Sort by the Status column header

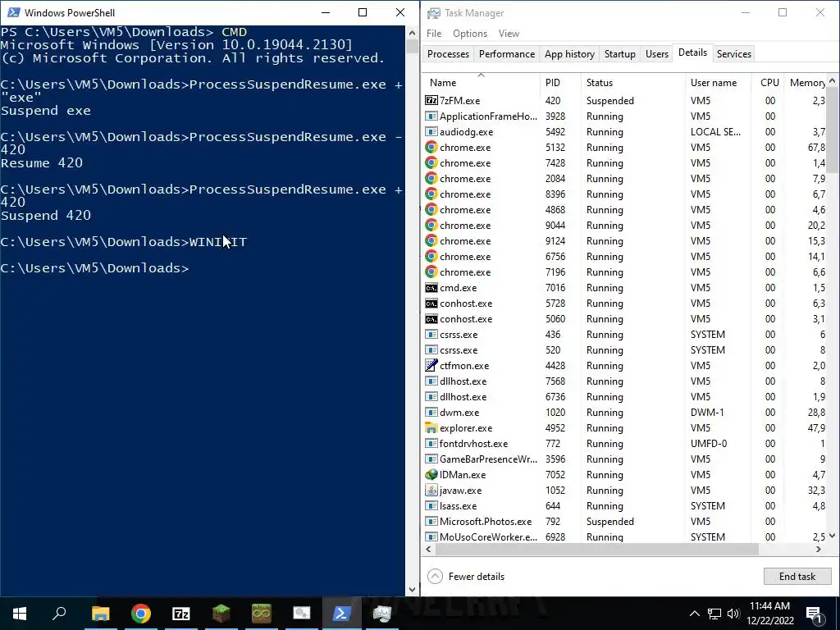pos(633,83)
